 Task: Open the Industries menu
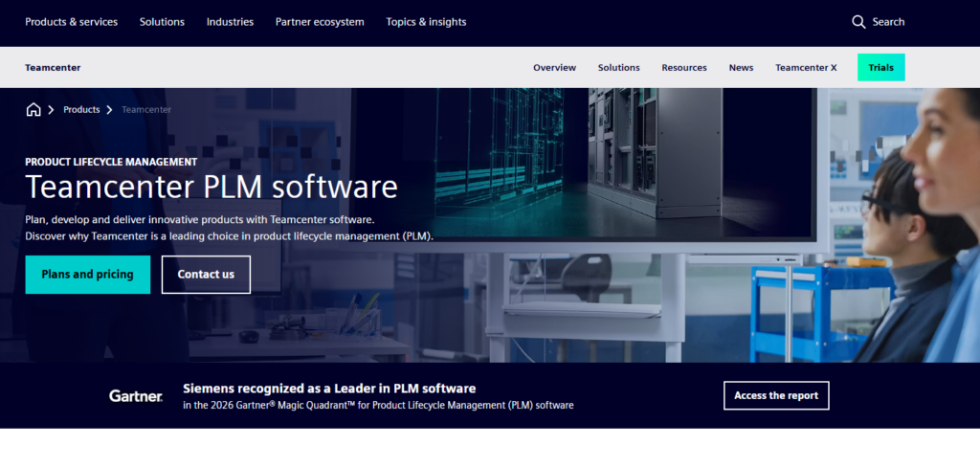(x=230, y=22)
